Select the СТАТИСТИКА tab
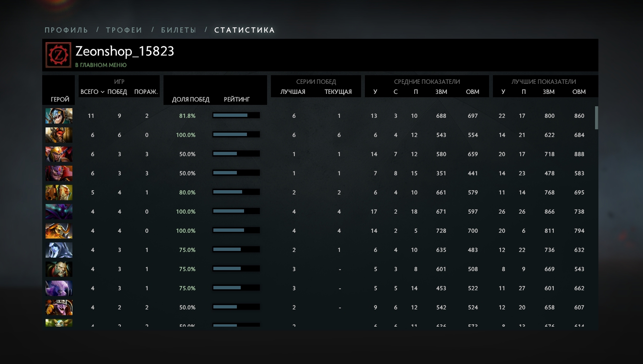643x364 pixels. tap(245, 30)
